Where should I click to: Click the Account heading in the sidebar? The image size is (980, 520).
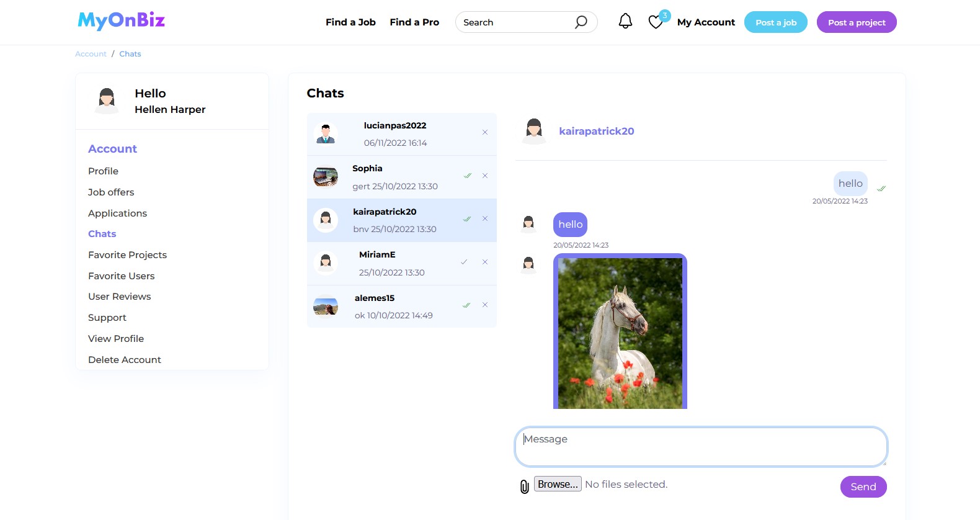click(x=112, y=149)
